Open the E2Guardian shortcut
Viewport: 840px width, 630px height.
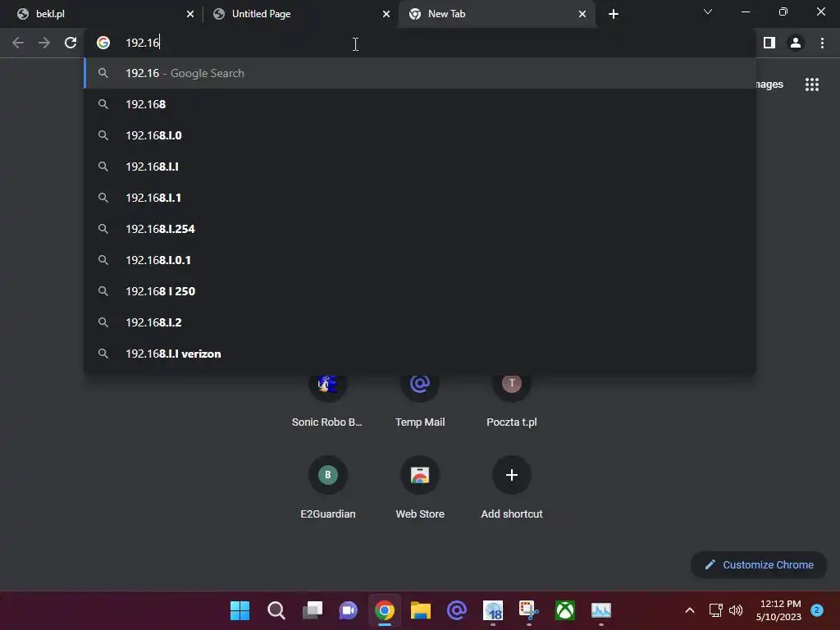click(327, 487)
